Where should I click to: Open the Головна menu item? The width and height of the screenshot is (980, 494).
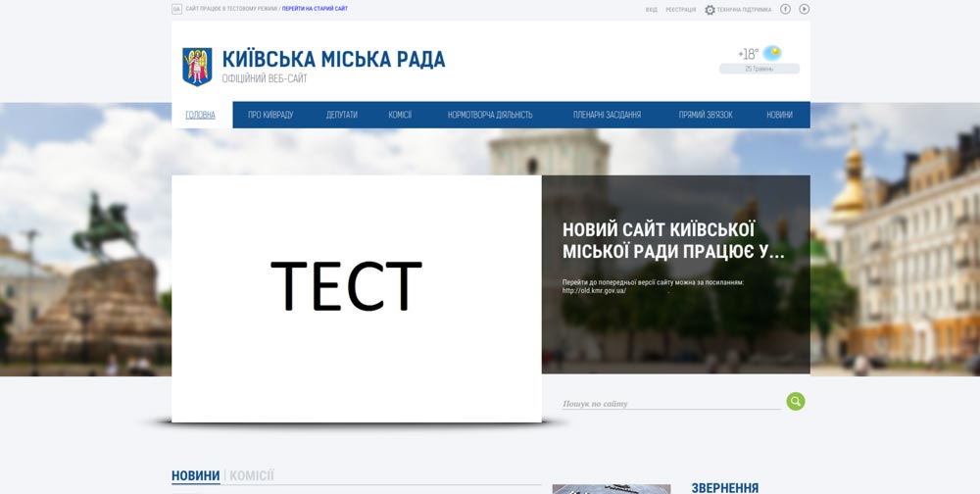point(201,115)
